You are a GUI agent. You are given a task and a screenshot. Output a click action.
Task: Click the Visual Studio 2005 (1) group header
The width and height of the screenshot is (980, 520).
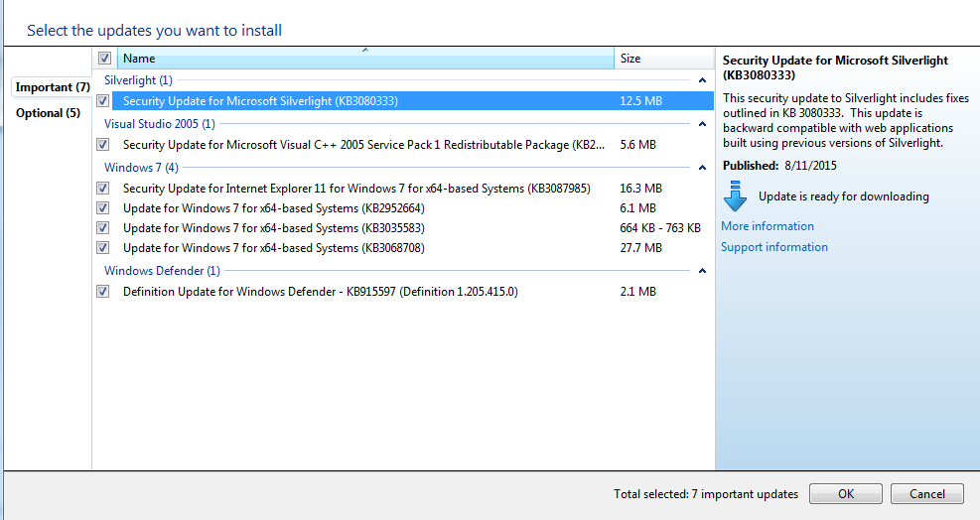[160, 124]
